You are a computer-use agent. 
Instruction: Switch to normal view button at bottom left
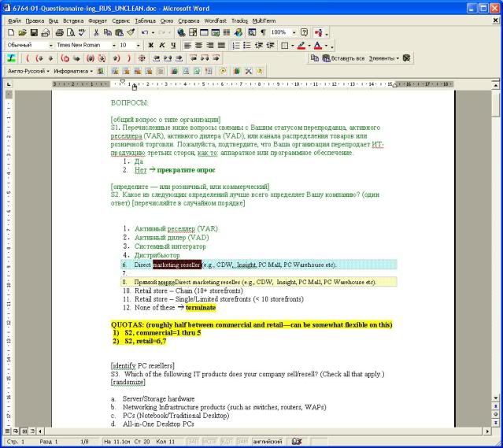click(x=8, y=431)
